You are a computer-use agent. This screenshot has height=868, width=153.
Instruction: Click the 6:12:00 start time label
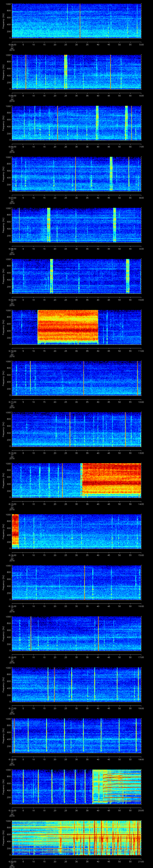(12, 453)
